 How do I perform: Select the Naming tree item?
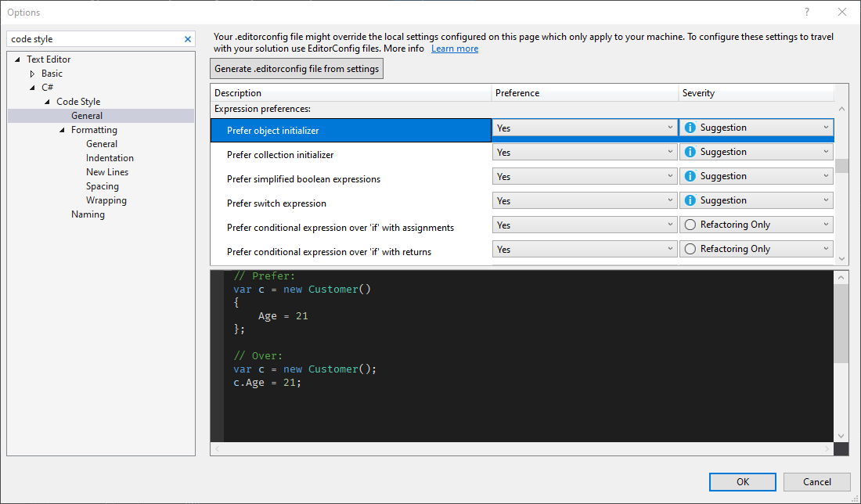(x=88, y=214)
